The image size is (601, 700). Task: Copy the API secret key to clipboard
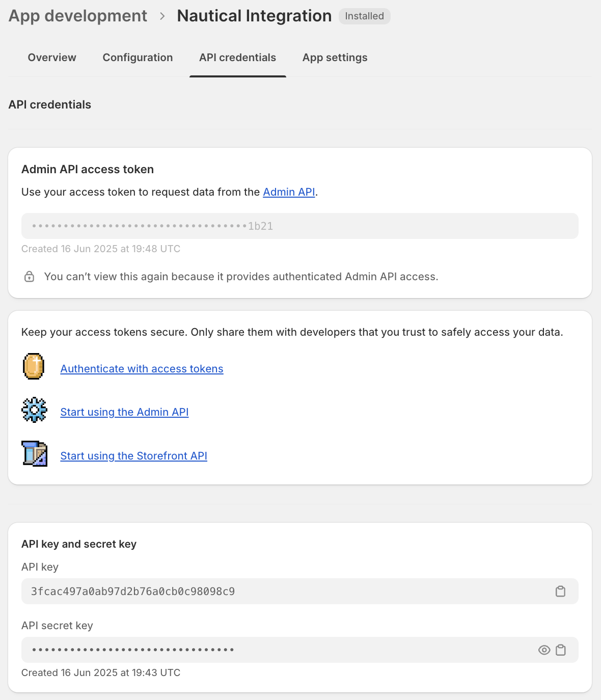click(x=560, y=650)
